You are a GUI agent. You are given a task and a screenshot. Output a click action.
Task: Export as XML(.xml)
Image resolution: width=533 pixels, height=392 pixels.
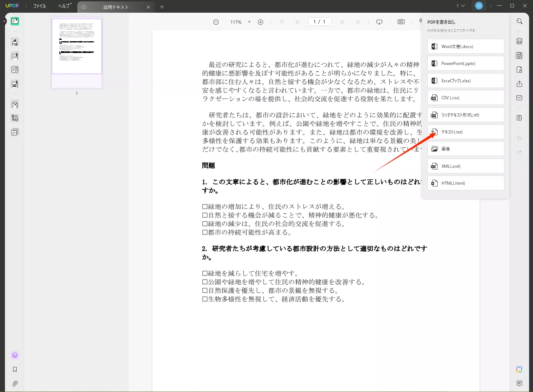466,166
